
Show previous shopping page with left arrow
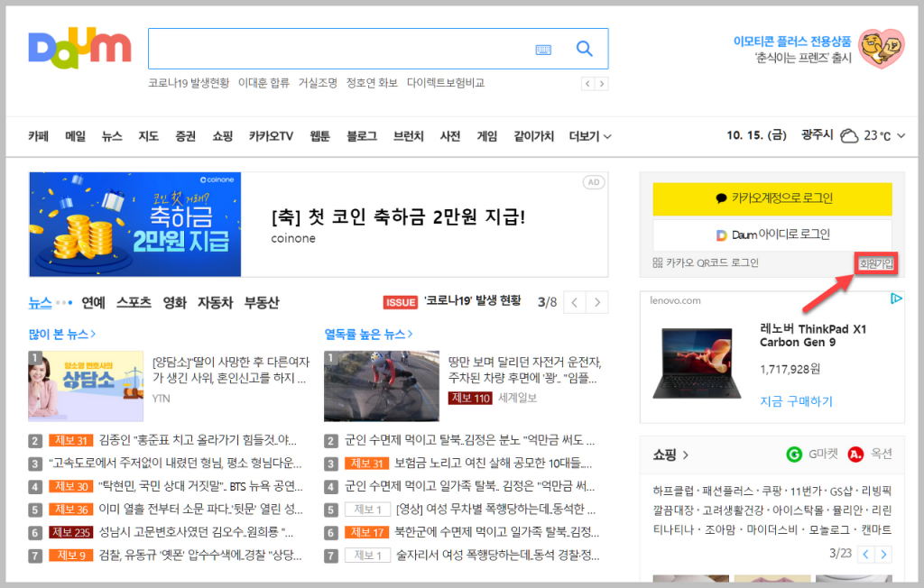(865, 555)
